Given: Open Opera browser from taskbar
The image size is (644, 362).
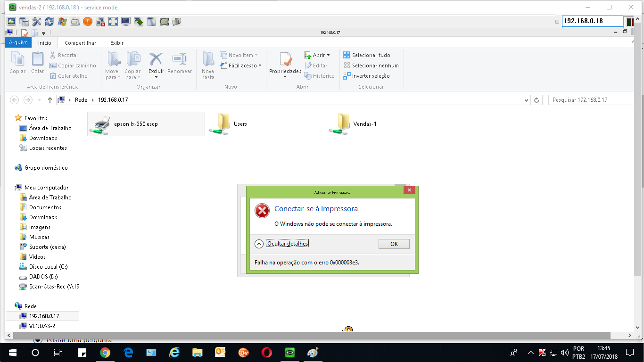Looking at the screenshot, I should point(267,352).
